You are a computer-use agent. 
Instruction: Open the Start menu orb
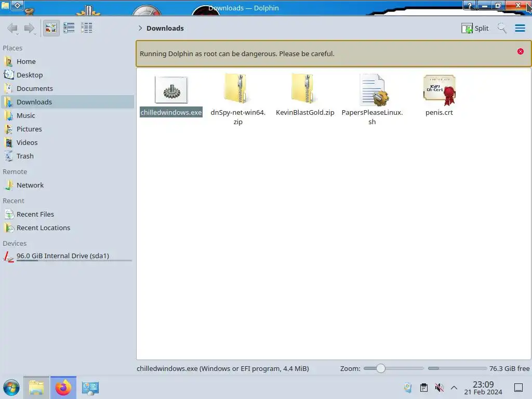tap(11, 388)
